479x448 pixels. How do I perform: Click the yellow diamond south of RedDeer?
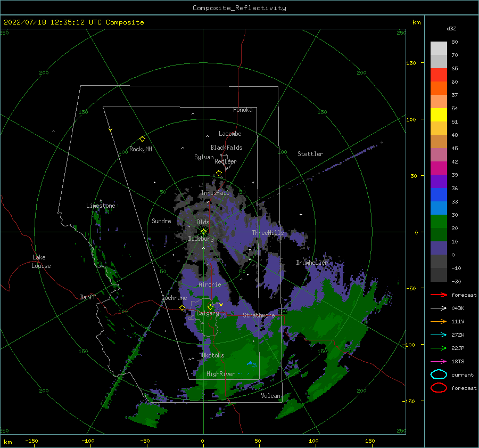[219, 173]
